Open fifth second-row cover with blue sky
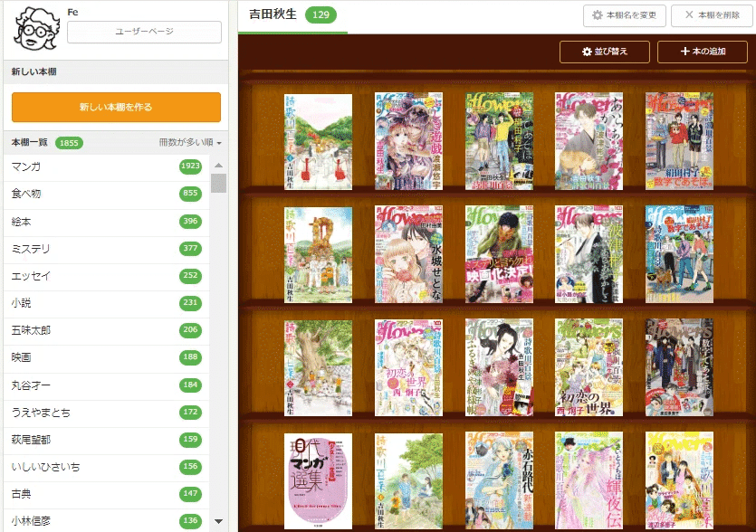This screenshot has width=756, height=532. tap(679, 254)
